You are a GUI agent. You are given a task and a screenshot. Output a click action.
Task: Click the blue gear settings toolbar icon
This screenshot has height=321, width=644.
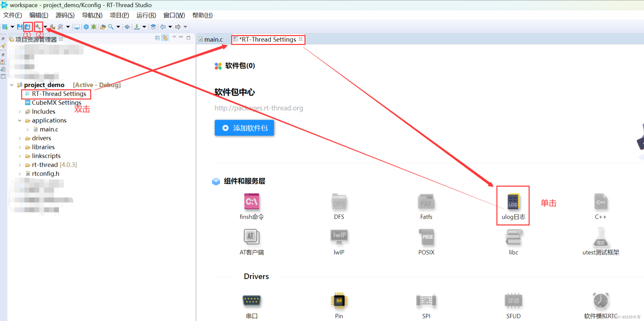click(86, 27)
